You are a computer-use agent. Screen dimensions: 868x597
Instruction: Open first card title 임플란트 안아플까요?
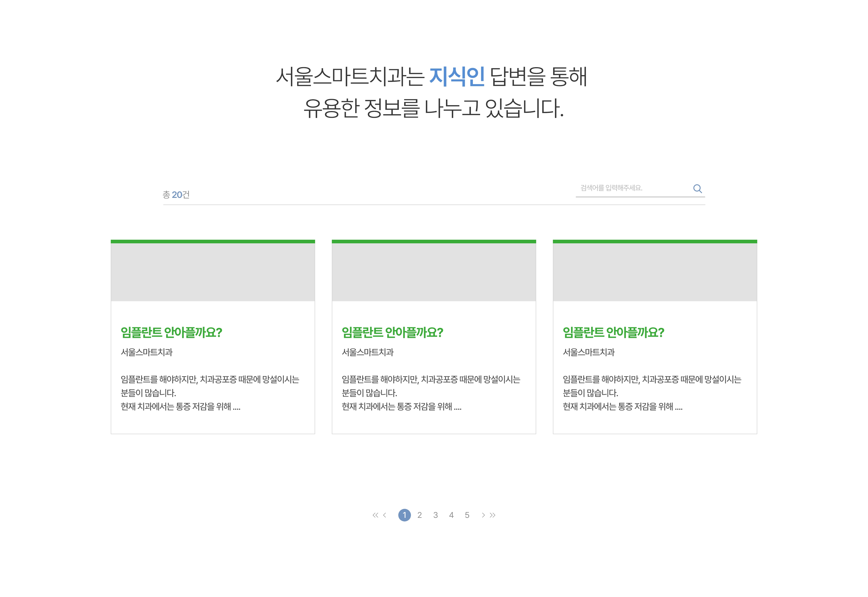[x=171, y=332]
